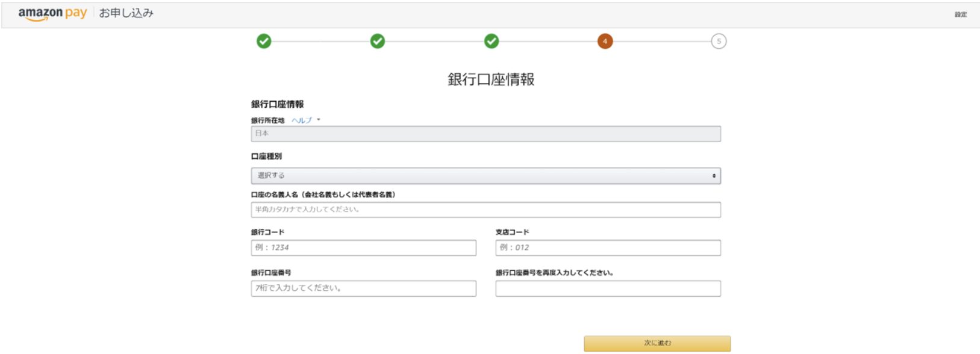Image resolution: width=980 pixels, height=354 pixels.
Task: Click the 銀行口座番号を再度入力してください label
Action: click(x=555, y=273)
